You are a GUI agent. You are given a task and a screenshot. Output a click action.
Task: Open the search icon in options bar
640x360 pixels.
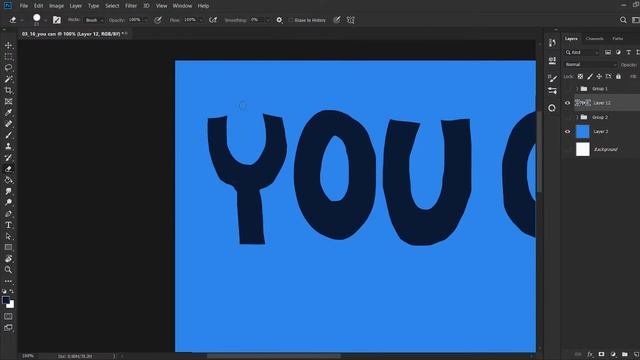(623, 20)
